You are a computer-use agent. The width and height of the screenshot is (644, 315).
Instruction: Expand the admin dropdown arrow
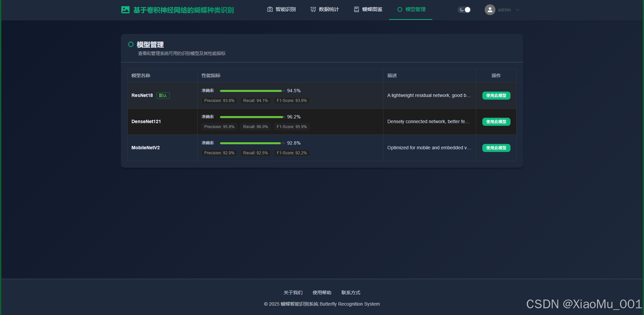click(x=518, y=10)
